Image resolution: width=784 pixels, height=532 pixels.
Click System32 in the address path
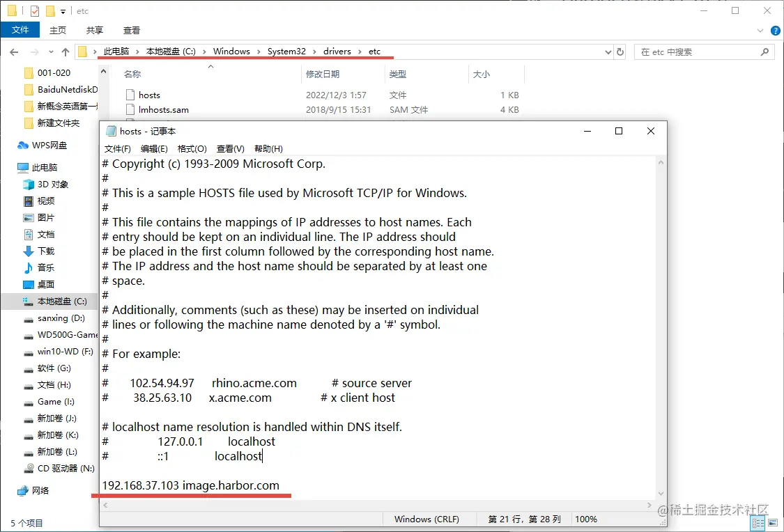coord(286,52)
